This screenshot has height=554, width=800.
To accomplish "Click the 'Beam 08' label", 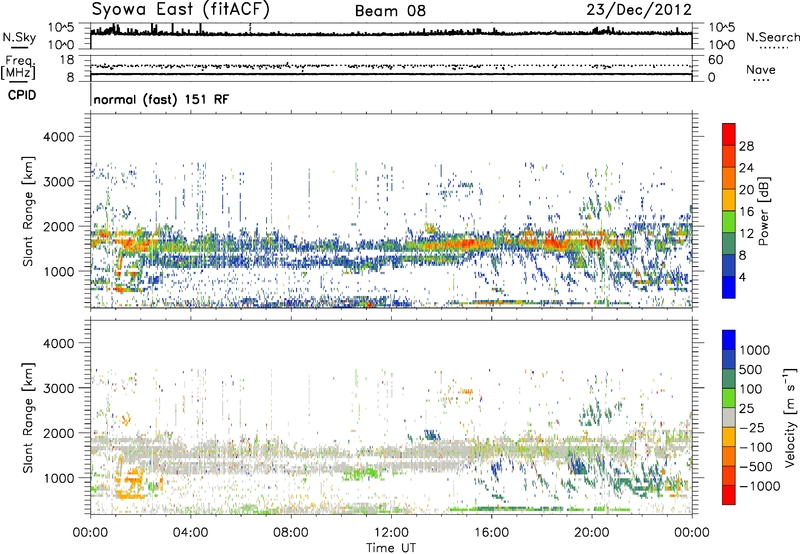I will (x=390, y=11).
